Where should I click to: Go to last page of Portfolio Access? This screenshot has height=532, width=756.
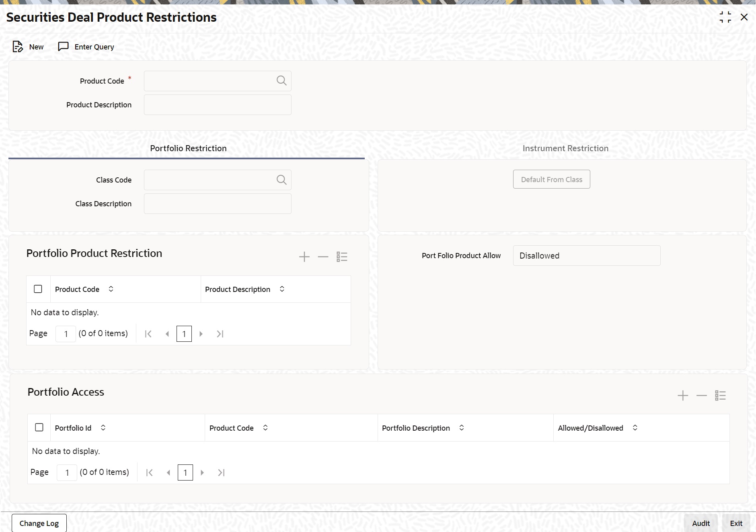tap(221, 472)
